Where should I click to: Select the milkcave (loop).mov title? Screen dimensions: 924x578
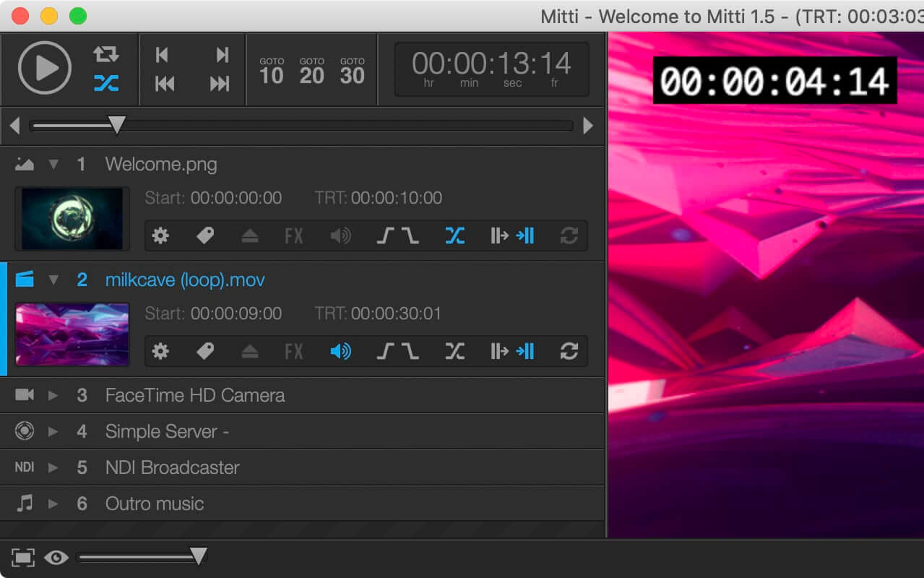pyautogui.click(x=185, y=280)
